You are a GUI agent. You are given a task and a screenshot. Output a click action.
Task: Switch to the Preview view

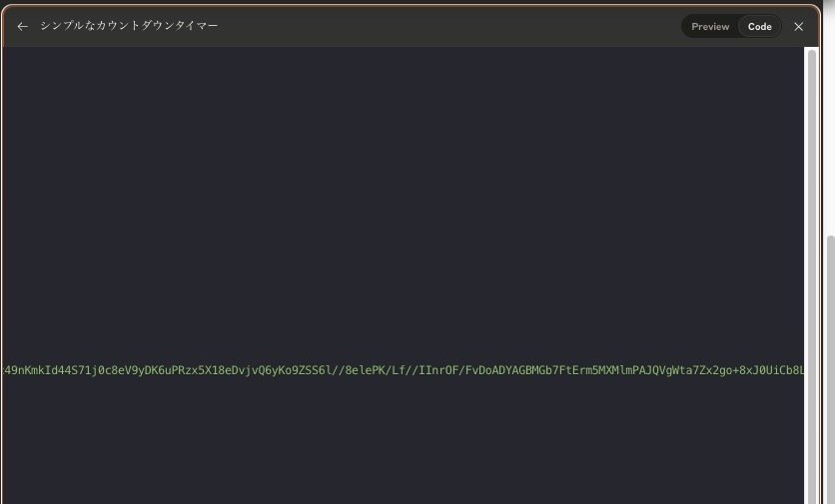click(710, 27)
